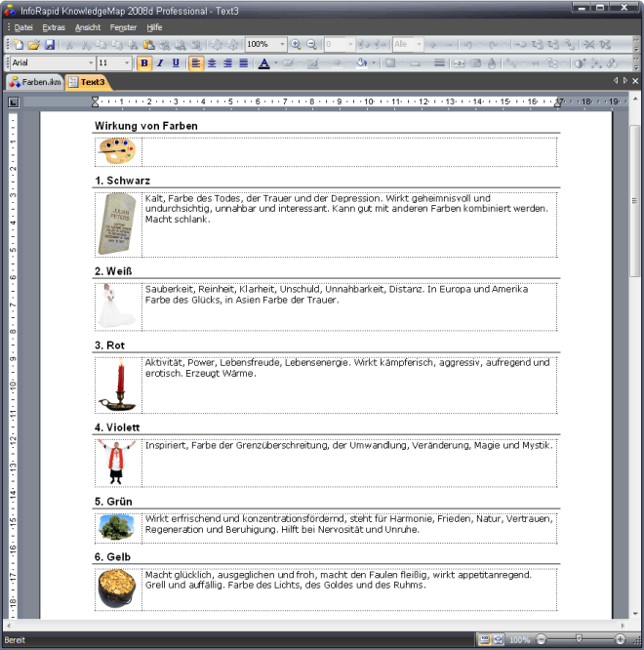Open the Extras menu
This screenshot has width=644, height=650.
(54, 27)
